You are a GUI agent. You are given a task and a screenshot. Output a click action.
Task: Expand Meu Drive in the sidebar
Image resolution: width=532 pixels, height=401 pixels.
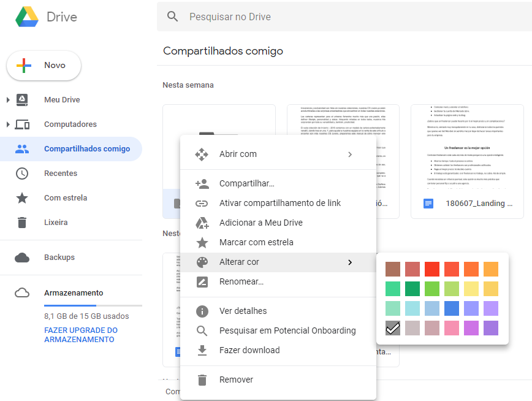click(7, 99)
